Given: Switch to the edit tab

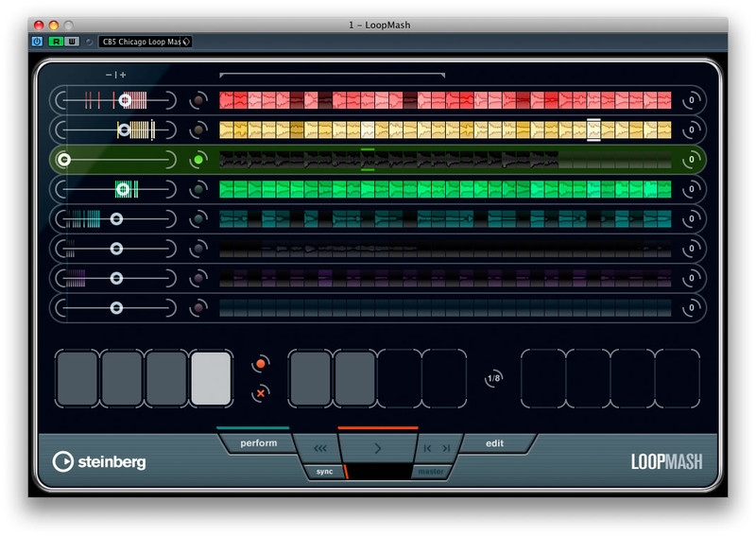Looking at the screenshot, I should [494, 443].
